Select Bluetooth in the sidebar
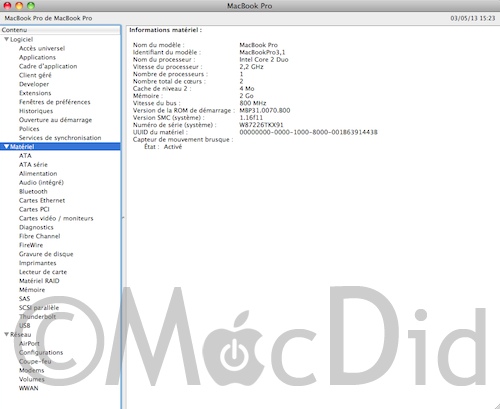 pyautogui.click(x=33, y=191)
